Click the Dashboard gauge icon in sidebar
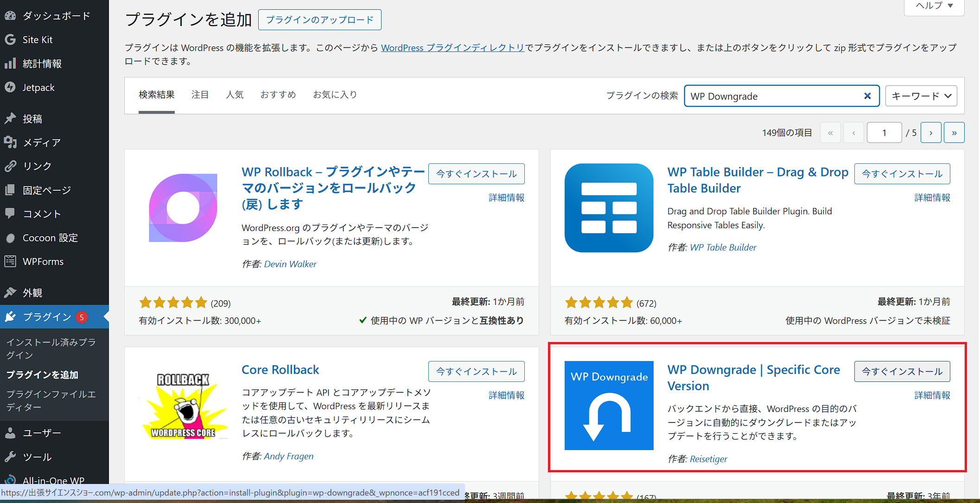 click(10, 16)
